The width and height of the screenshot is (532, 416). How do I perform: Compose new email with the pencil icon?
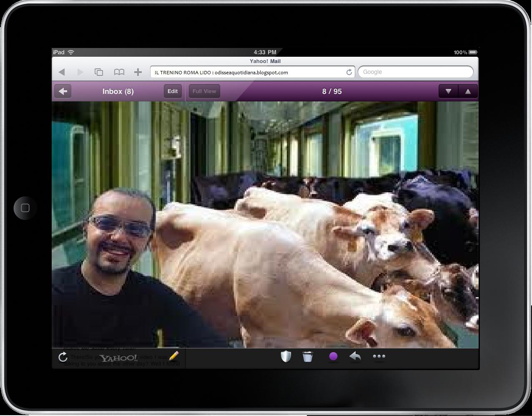[174, 356]
